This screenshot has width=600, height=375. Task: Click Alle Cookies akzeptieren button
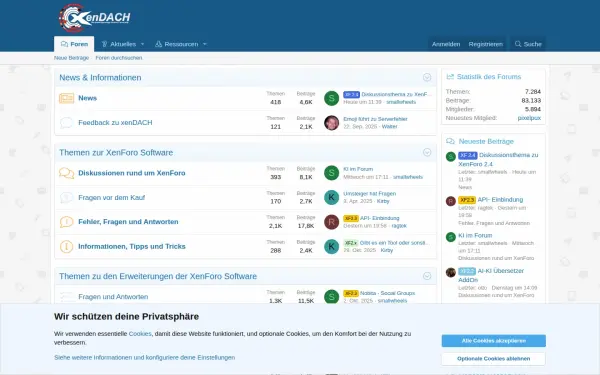coord(494,341)
